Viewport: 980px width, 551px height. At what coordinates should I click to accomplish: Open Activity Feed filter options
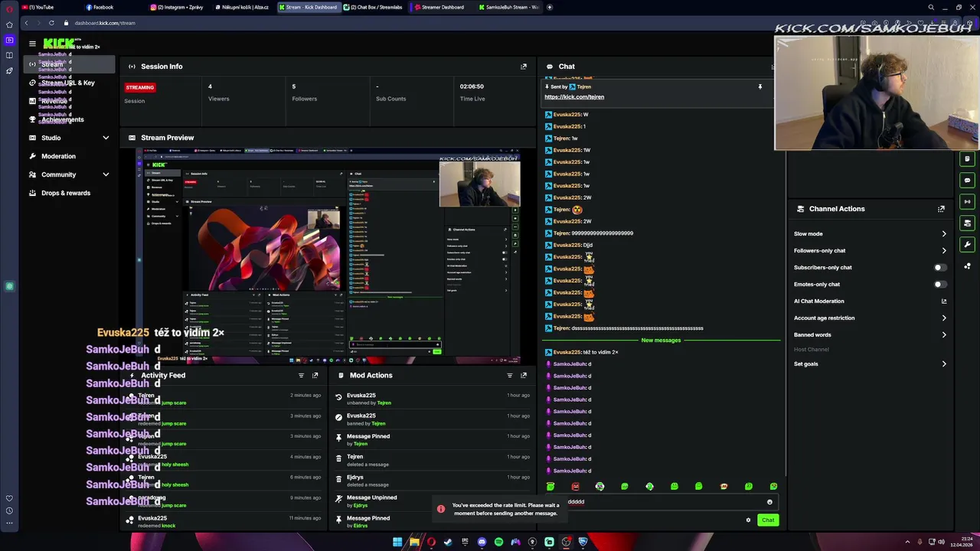click(301, 376)
